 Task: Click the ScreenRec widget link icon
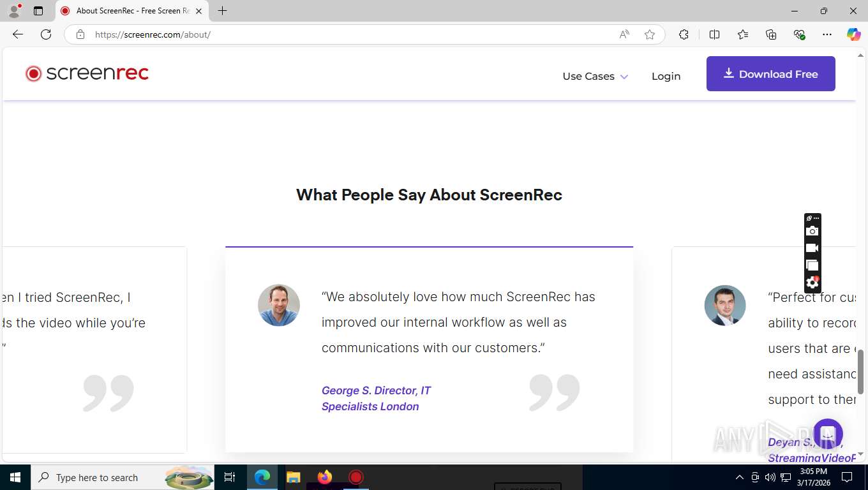(809, 218)
